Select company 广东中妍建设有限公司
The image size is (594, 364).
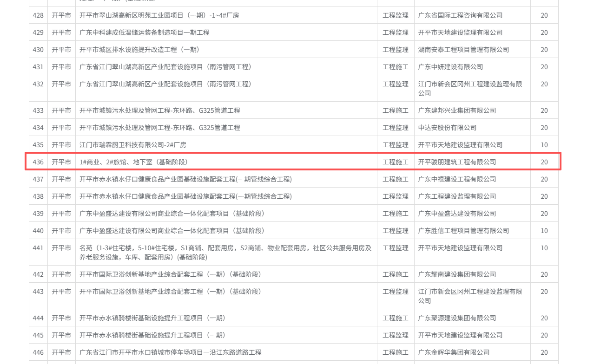click(x=450, y=67)
